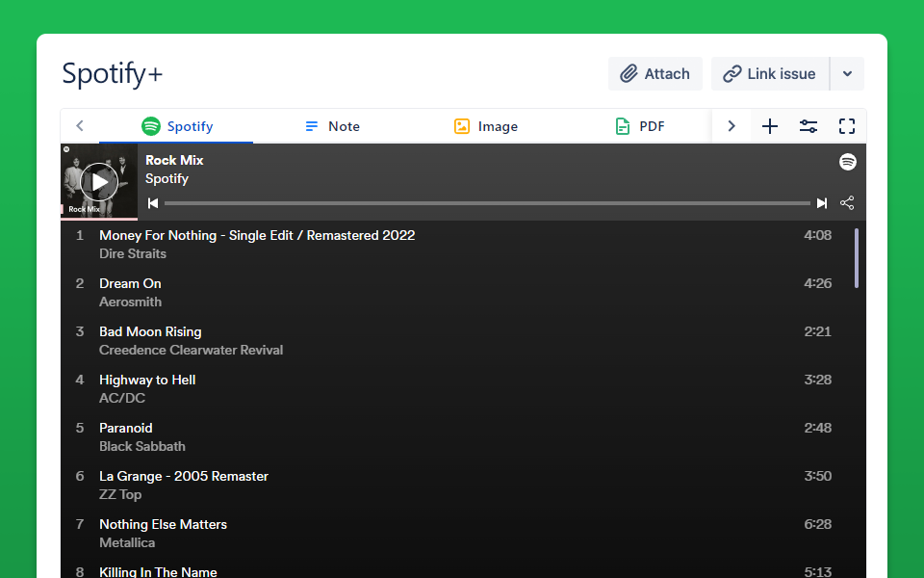Click the Spotify+ heading
Screen dimensions: 924x578
coord(112,74)
